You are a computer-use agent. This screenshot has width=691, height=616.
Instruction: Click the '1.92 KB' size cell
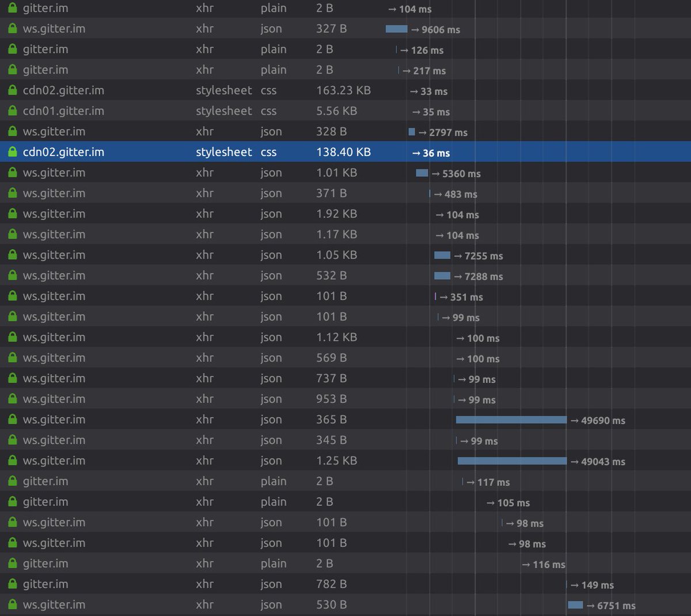336,214
